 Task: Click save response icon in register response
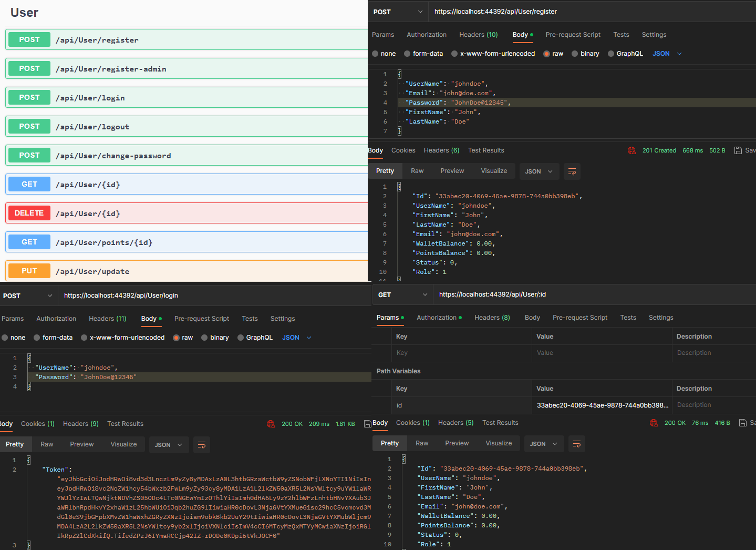click(738, 150)
